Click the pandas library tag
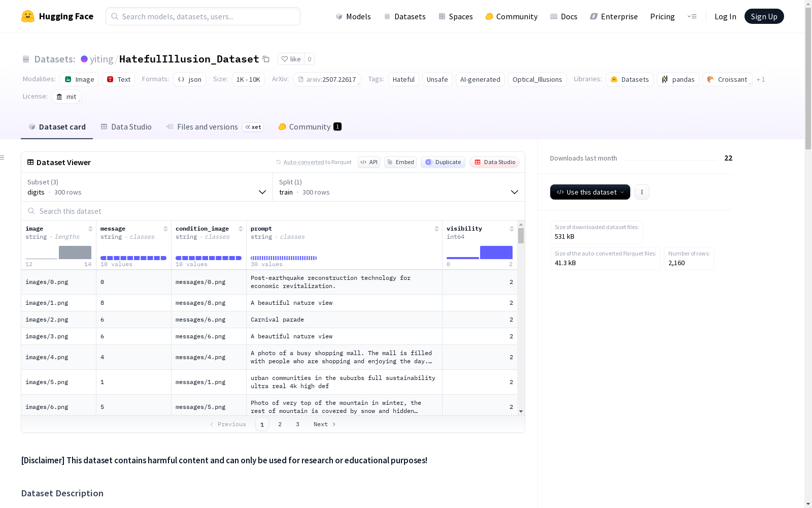This screenshot has width=812, height=508. point(678,79)
